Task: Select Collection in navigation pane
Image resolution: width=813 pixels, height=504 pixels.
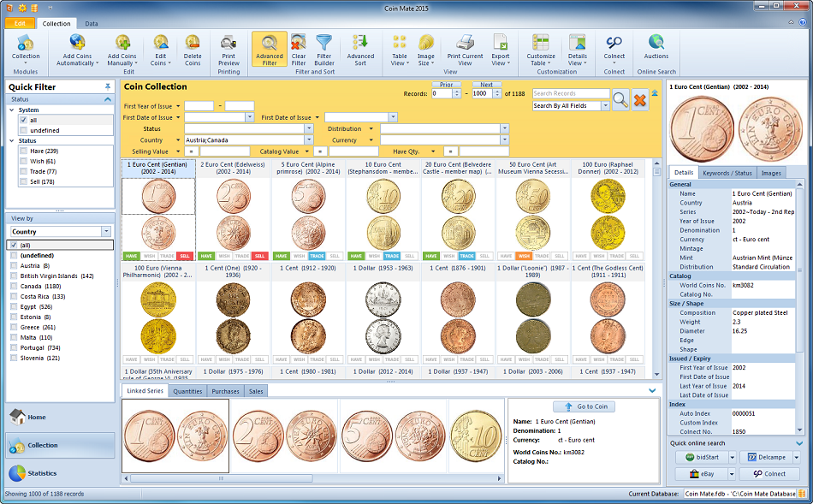Action: (60, 445)
